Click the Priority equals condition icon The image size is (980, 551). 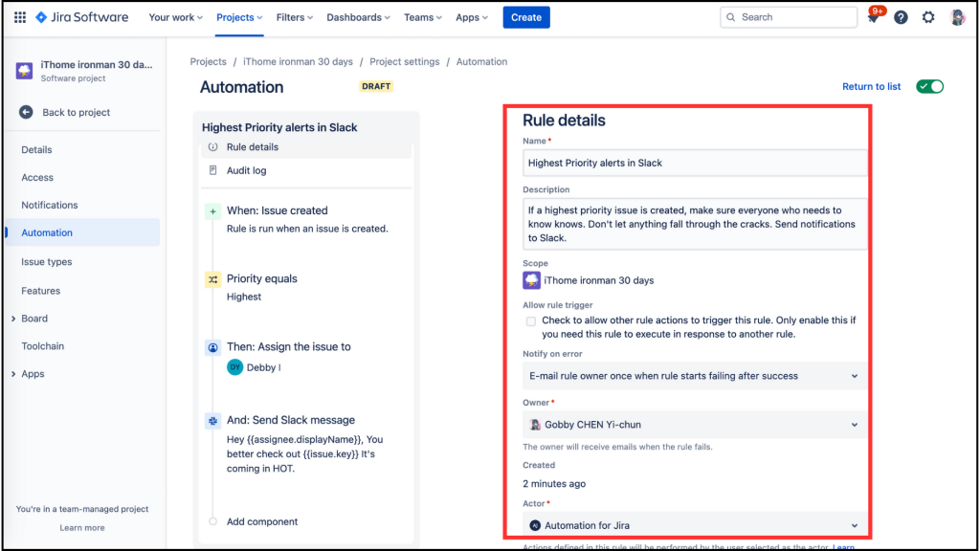[x=213, y=280]
